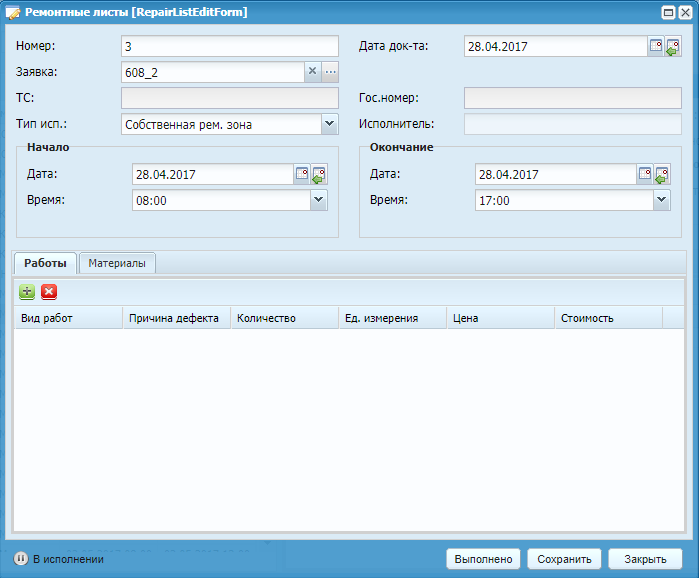Expand the Начало Время dropdown
This screenshot has height=578, width=699.
pyautogui.click(x=318, y=200)
